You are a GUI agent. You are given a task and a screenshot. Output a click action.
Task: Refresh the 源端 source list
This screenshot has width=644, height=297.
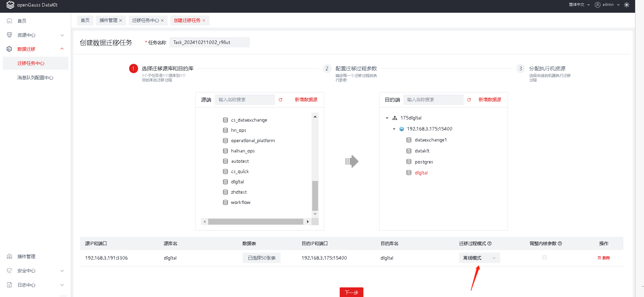click(280, 100)
